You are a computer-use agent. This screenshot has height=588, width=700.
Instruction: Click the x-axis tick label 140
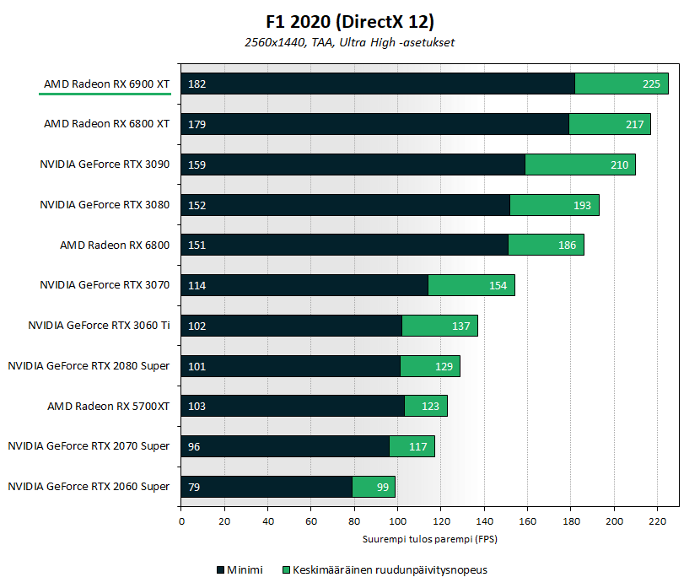pyautogui.click(x=484, y=521)
